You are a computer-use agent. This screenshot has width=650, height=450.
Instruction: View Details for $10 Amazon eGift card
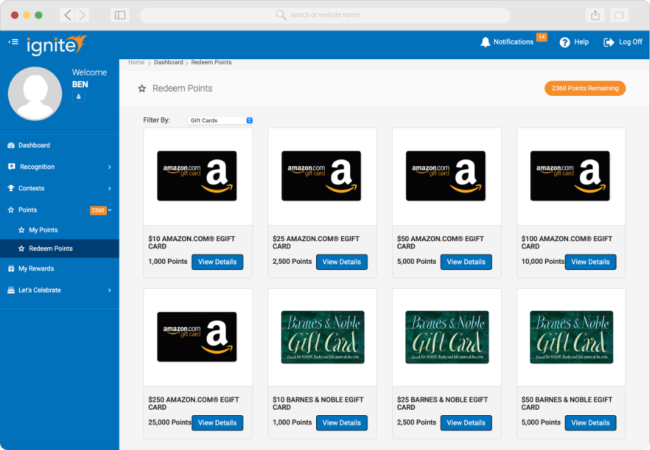pos(217,262)
